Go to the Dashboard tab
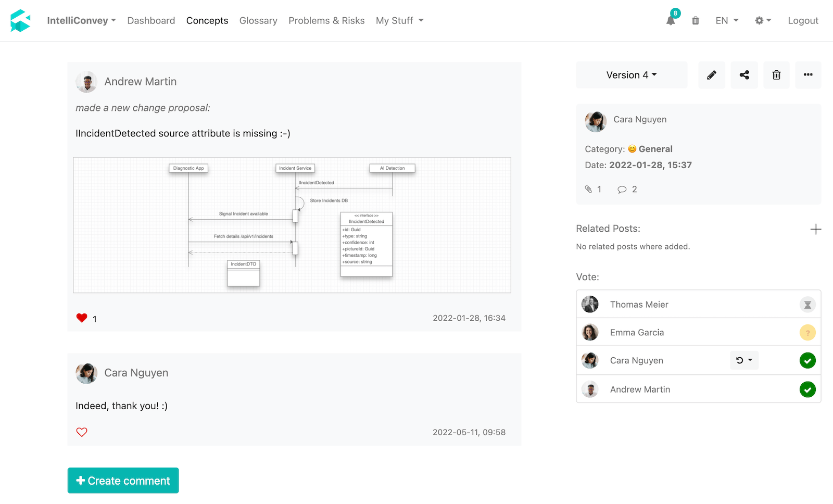Image resolution: width=833 pixels, height=504 pixels. click(x=151, y=21)
